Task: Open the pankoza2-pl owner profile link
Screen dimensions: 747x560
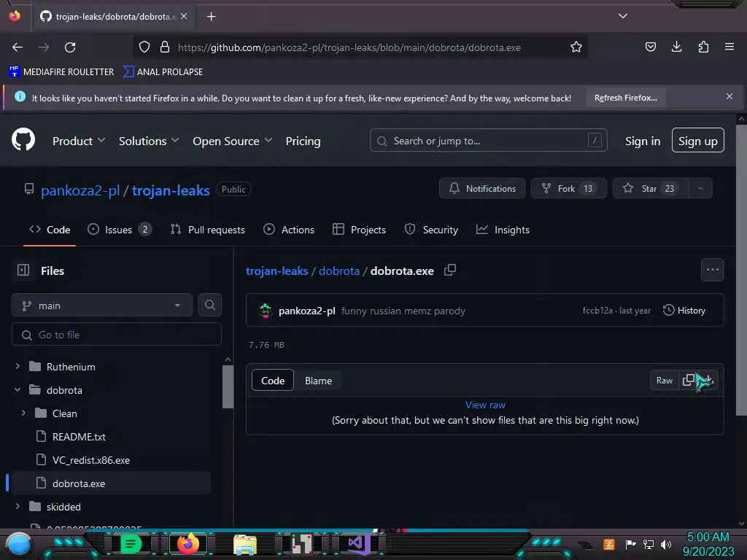Action: (80, 190)
